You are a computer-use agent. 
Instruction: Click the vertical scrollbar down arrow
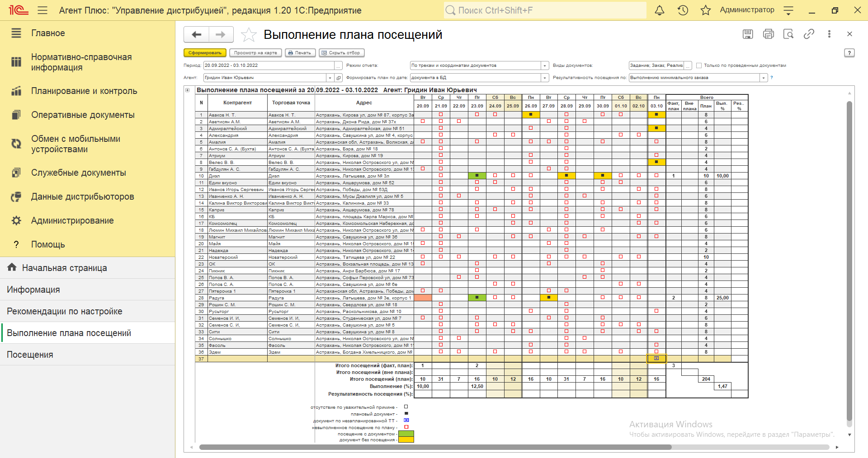coord(849,435)
